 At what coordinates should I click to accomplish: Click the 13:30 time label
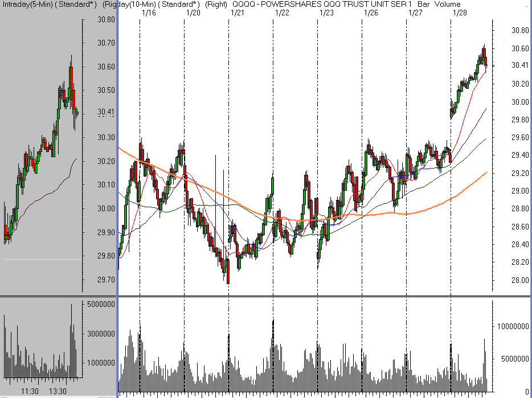click(x=58, y=391)
